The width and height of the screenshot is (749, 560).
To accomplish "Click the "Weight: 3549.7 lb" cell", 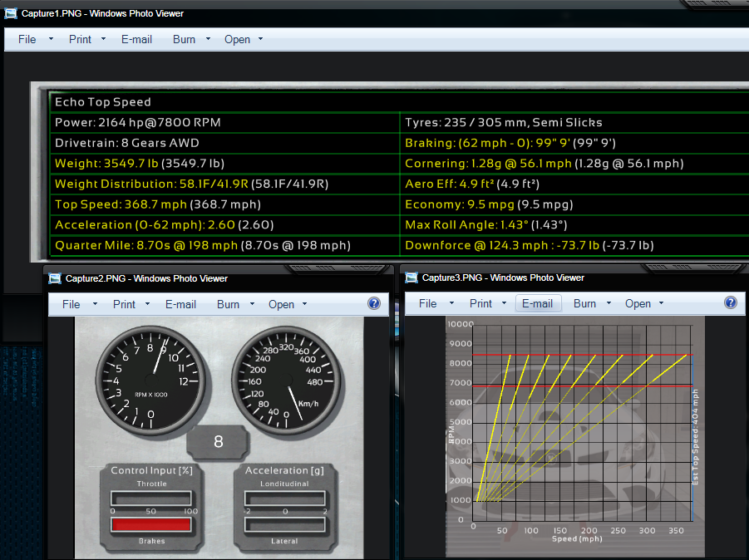I will (x=224, y=164).
